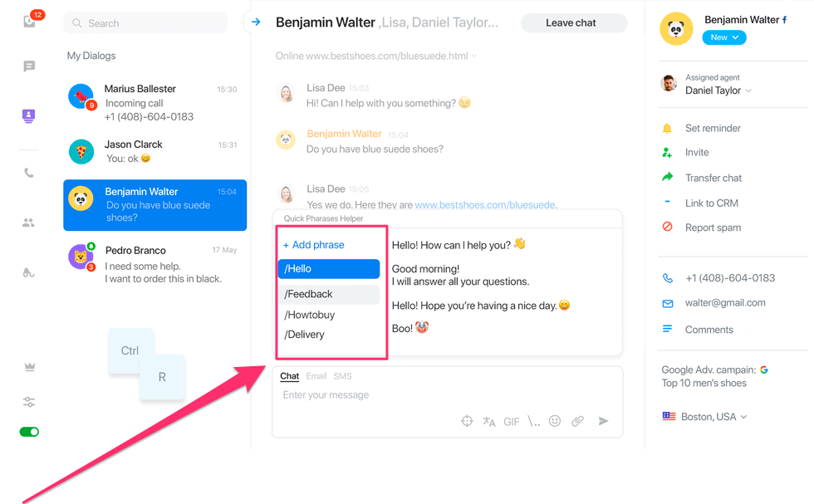Switch to the SMS tab
Viewport: 814px width, 504px height.
[342, 376]
